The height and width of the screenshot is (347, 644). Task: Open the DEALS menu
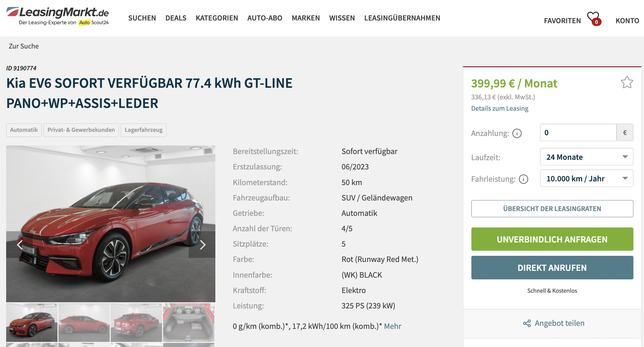tap(176, 18)
